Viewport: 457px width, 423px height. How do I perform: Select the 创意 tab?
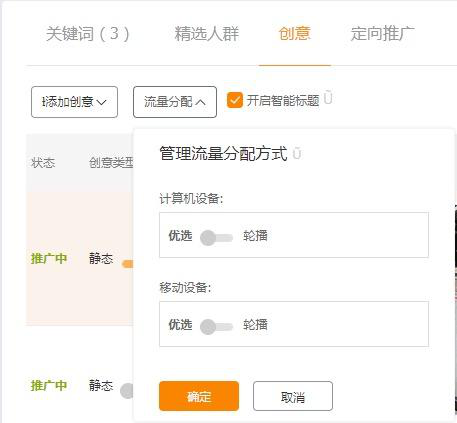coord(295,33)
